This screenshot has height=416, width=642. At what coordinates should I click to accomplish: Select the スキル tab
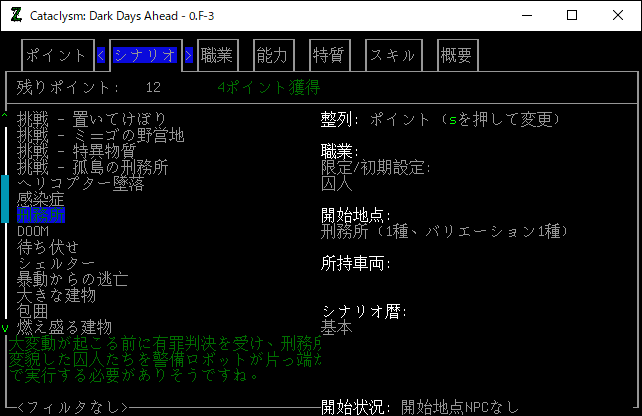click(x=393, y=56)
